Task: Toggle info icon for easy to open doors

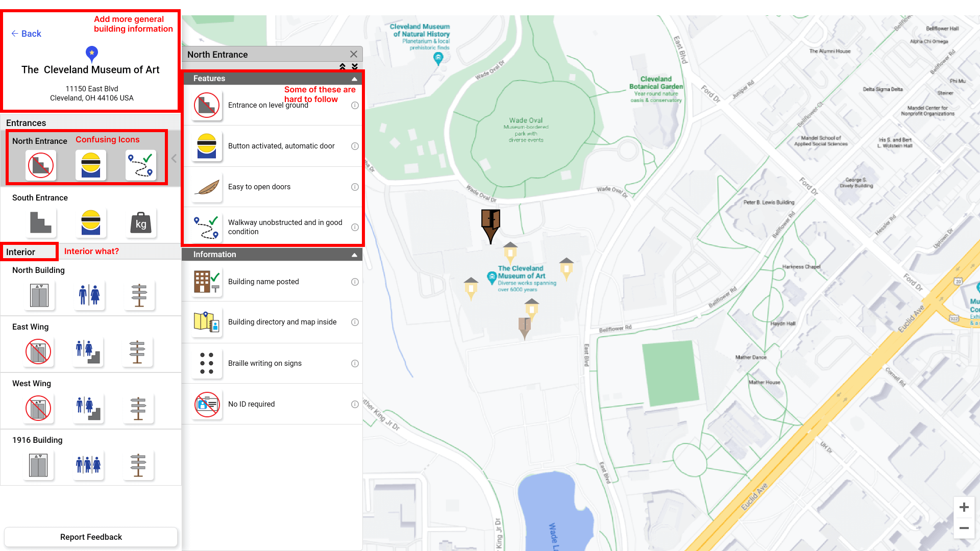Action: click(354, 186)
